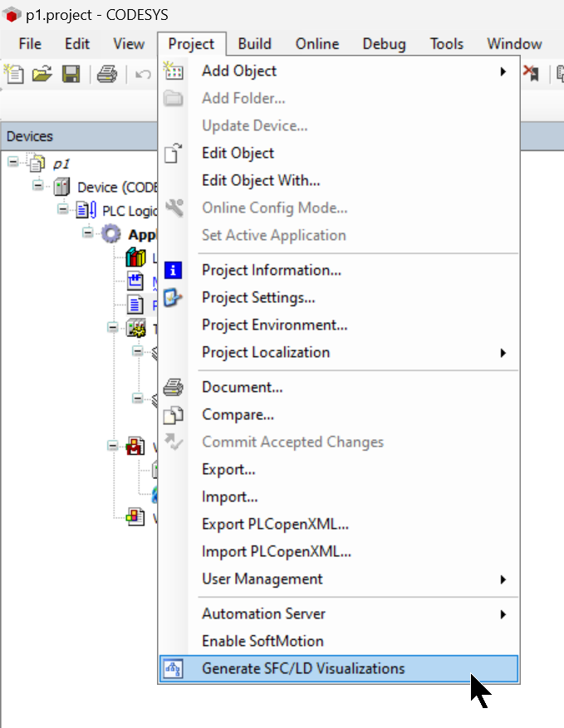Collapse the p1 root tree node

tap(13, 162)
